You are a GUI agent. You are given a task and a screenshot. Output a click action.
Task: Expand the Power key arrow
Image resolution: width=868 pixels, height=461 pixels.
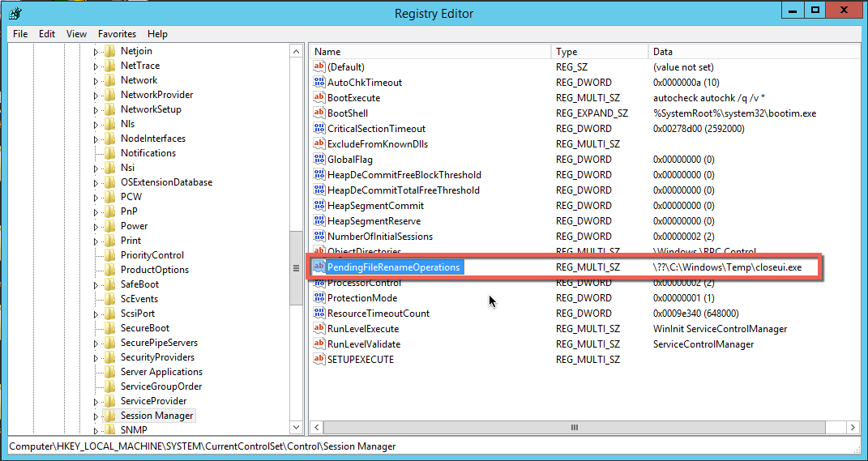click(96, 226)
